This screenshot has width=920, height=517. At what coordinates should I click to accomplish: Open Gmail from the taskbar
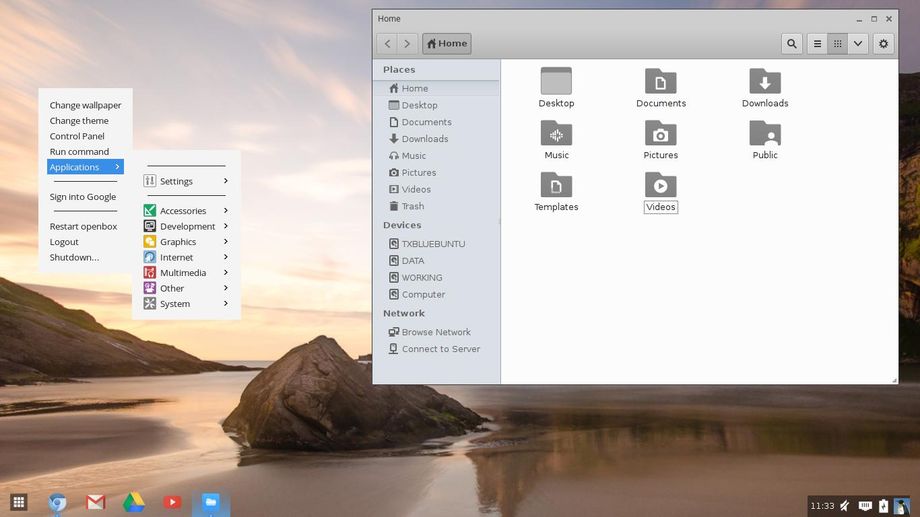[96, 502]
